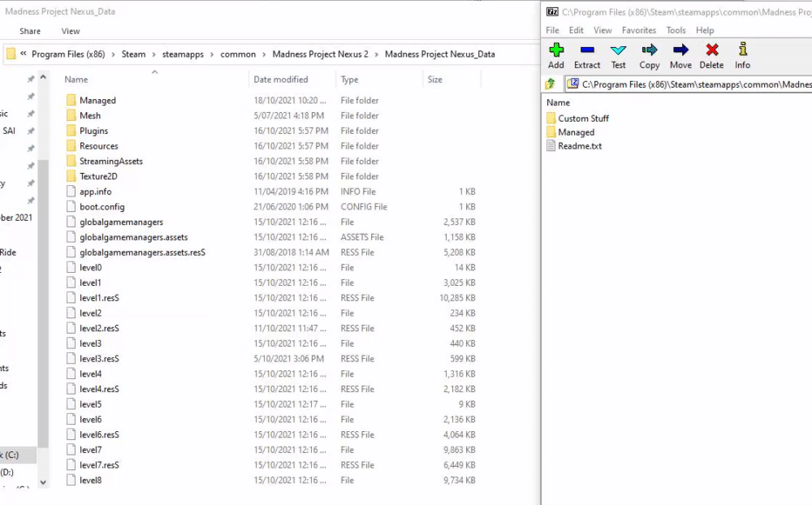The image size is (812, 505).
Task: Select the (D:) drive in navigation pane
Action: 6,473
